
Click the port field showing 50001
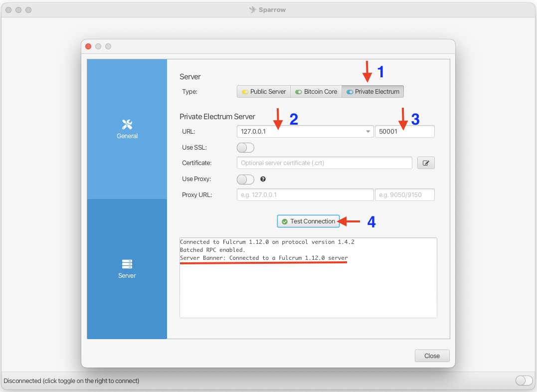click(405, 132)
